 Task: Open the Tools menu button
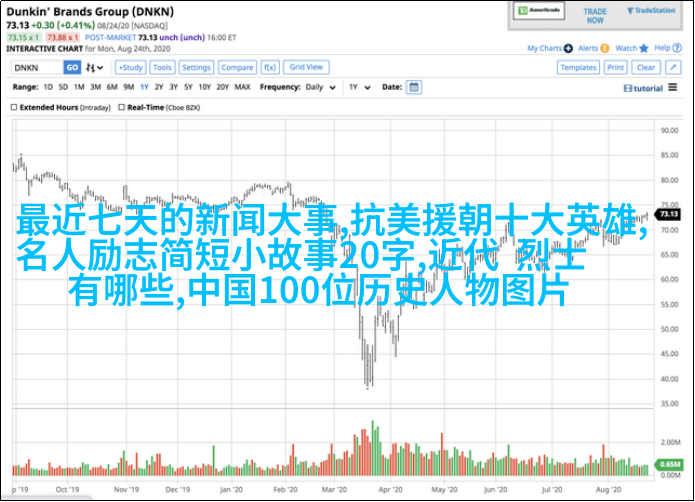click(x=162, y=68)
